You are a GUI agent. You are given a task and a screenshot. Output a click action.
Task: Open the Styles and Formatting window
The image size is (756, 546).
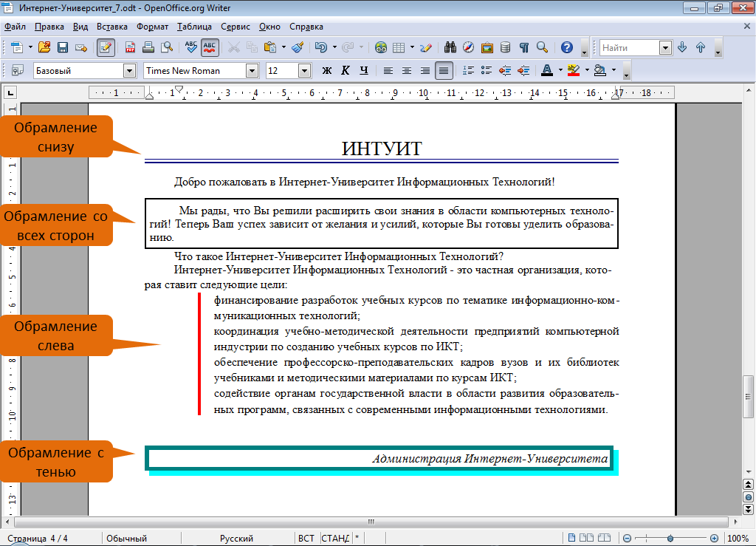pos(18,70)
